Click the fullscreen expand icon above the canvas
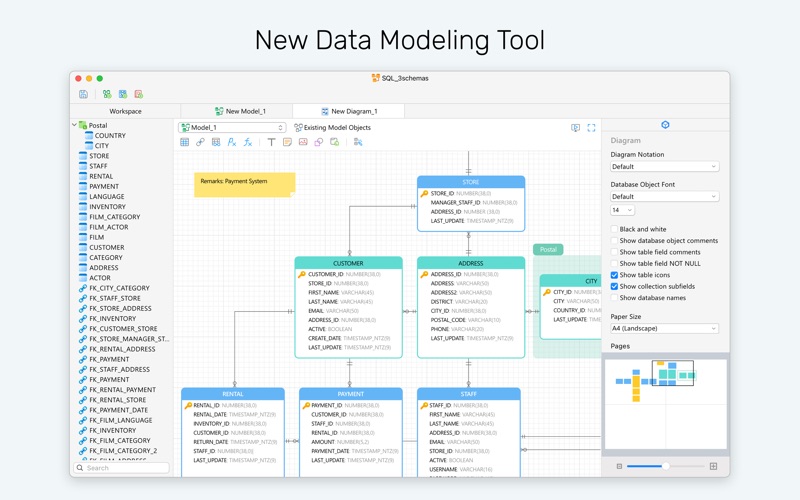The image size is (800, 500). click(x=591, y=128)
